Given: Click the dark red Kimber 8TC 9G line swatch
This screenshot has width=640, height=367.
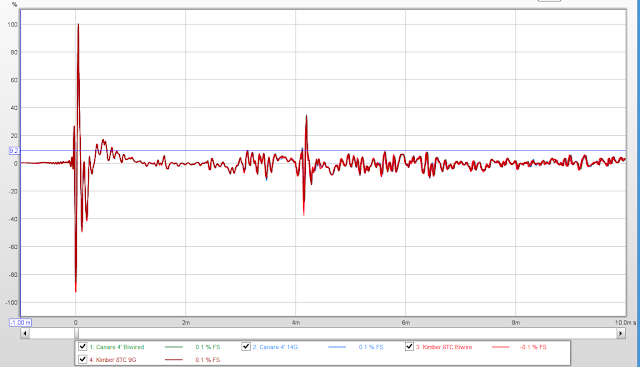Looking at the screenshot, I should [x=174, y=360].
